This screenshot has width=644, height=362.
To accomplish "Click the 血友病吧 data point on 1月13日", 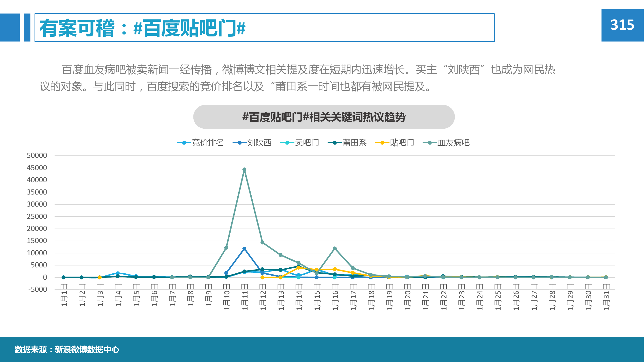I will tap(281, 255).
